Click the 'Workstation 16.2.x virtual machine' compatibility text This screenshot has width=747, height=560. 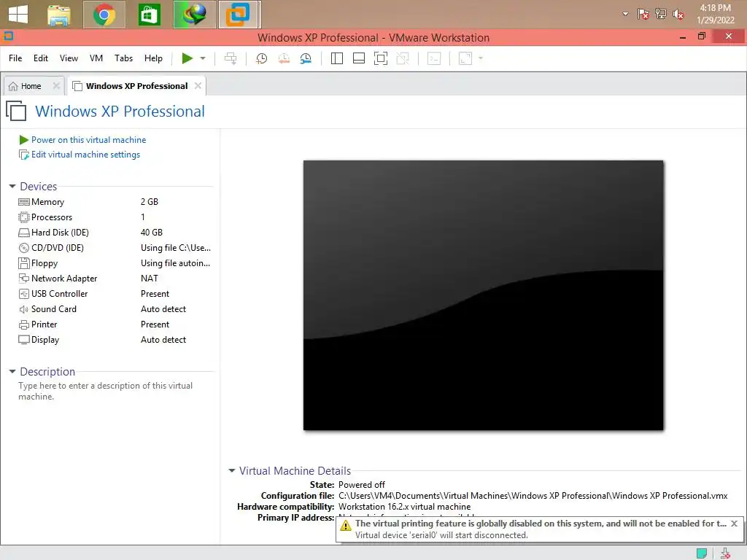click(x=404, y=507)
